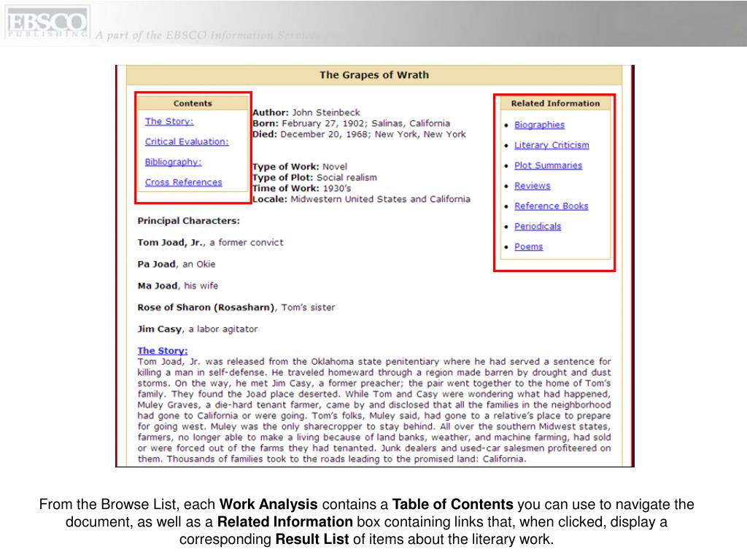Screen dimensions: 747x560
Task: Go to Cross References section
Action: 183,182
